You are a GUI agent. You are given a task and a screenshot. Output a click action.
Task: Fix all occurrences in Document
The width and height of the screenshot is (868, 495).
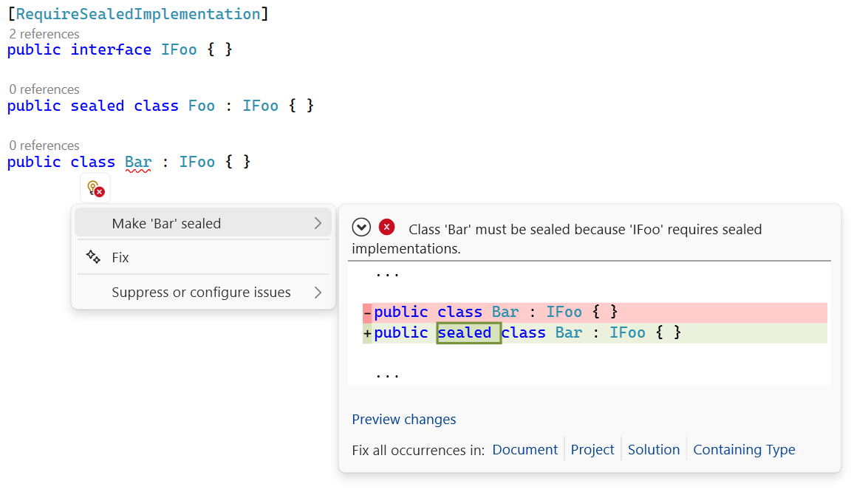click(x=524, y=450)
